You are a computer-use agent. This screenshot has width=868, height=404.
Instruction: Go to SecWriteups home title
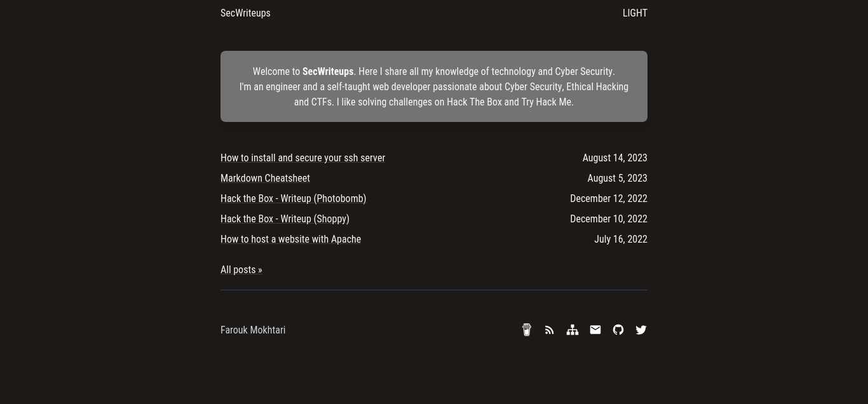245,13
